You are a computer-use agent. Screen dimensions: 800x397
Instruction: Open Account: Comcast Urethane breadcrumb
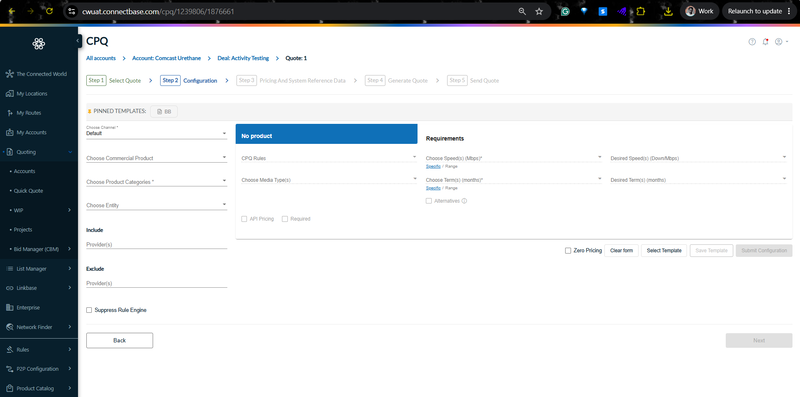coord(166,58)
